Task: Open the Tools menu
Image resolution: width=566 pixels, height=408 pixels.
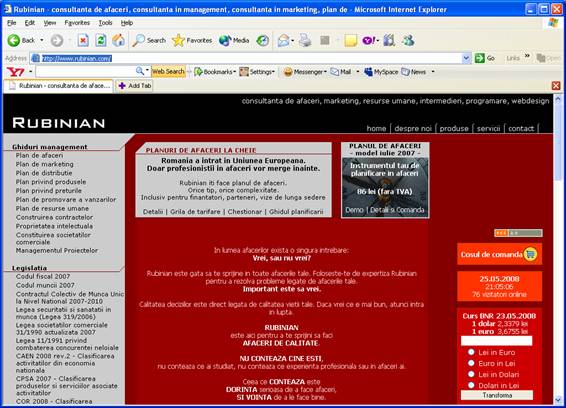Action: [105, 23]
